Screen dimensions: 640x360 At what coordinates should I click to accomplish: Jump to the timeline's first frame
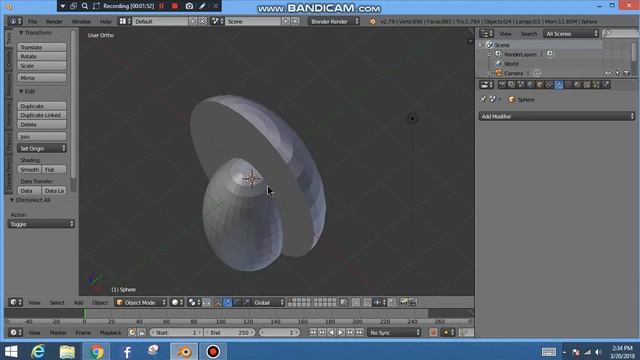pos(313,333)
